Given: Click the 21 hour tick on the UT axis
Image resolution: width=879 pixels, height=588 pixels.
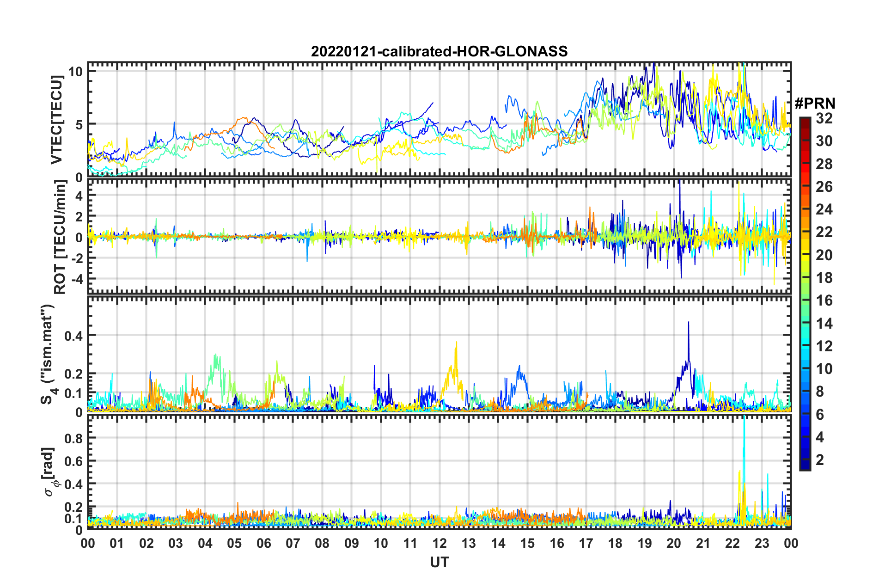Looking at the screenshot, I should (x=703, y=543).
